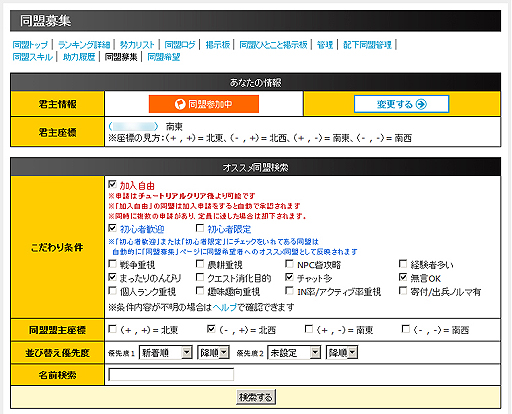Focus the 名前検索 text input field

tap(171, 375)
